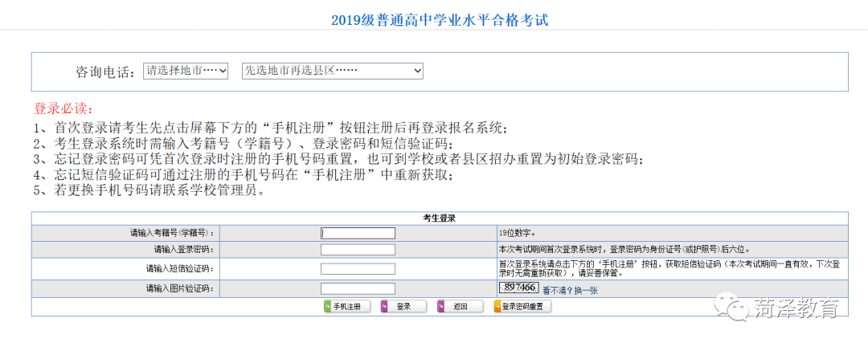Click the 请输入短信验证码 label
Viewport: 868px width, 347px height.
[180, 270]
